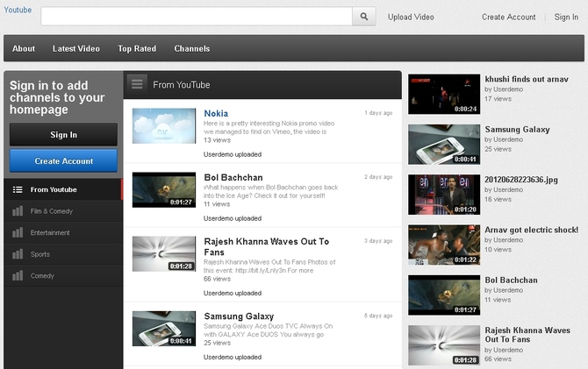The width and height of the screenshot is (588, 369).
Task: Click Userdemo uploaded under Bol Bachchan
Action: coord(233,218)
